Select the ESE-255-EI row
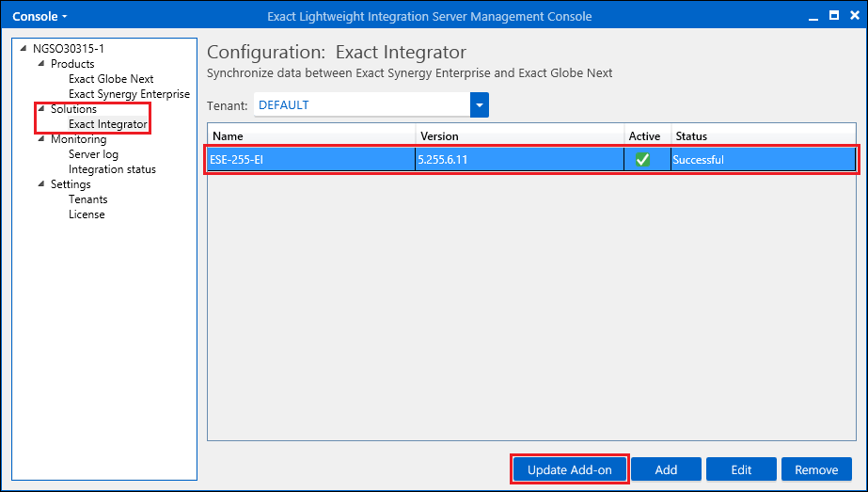The image size is (868, 492). coord(531,160)
